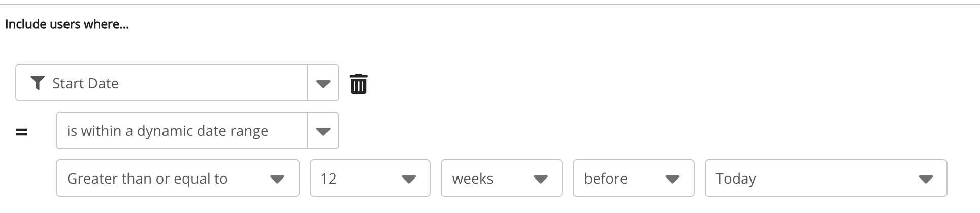The image size is (980, 213).
Task: Expand the "Greater than or equal to" arrow
Action: tap(277, 179)
